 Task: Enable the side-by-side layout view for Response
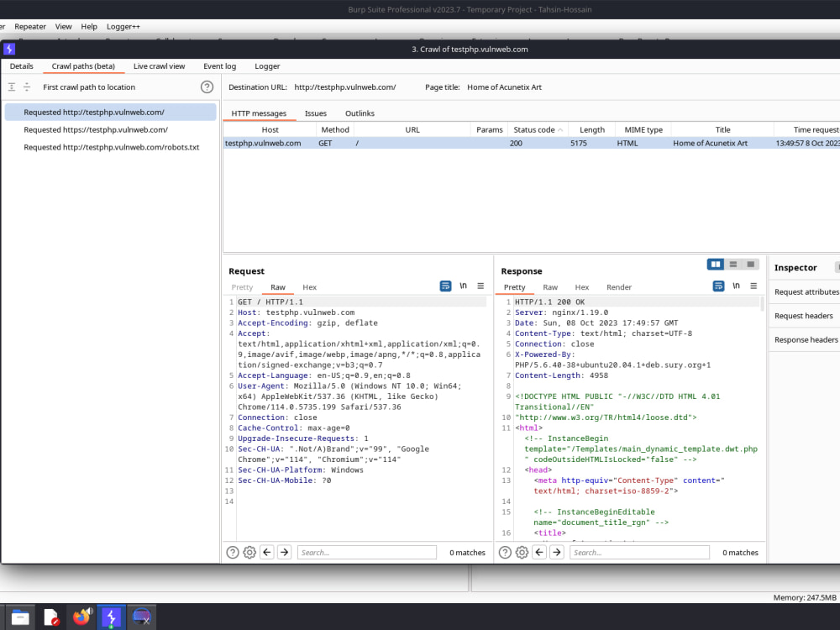(715, 265)
